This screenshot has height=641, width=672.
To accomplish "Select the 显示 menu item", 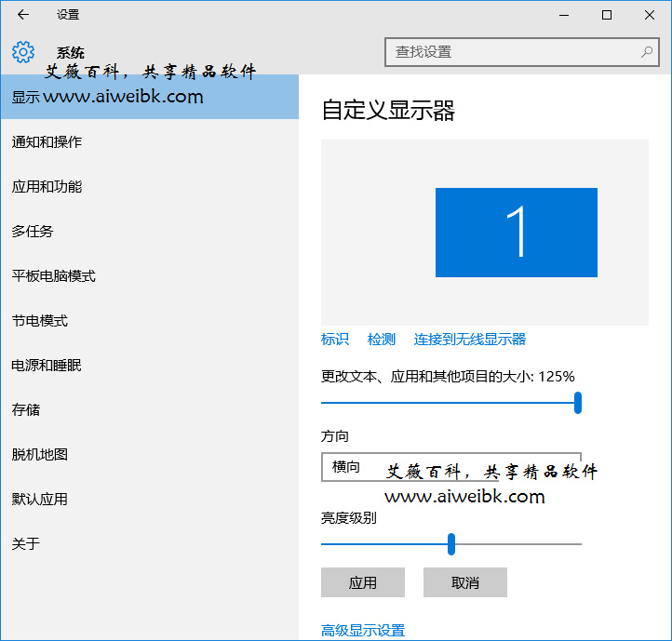I will pyautogui.click(x=150, y=97).
